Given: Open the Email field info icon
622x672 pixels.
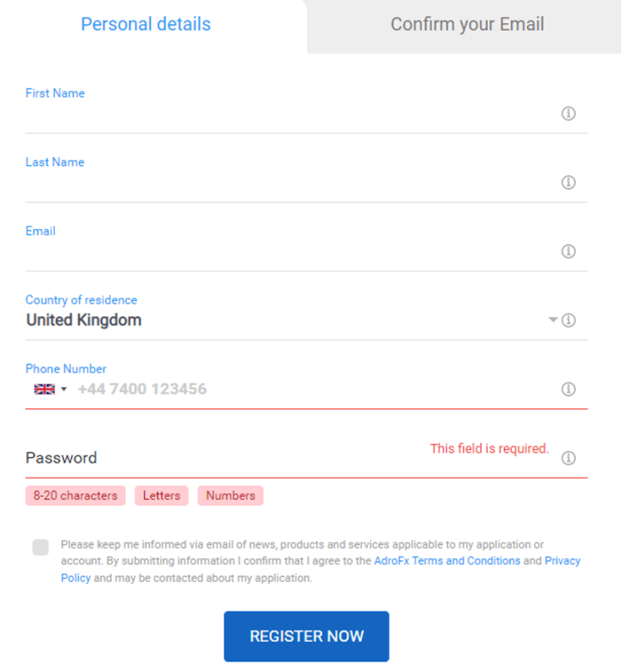Looking at the screenshot, I should 568,252.
